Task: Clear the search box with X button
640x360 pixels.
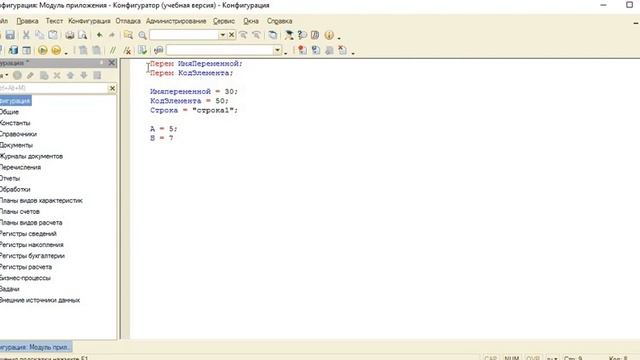Action: click(x=231, y=35)
